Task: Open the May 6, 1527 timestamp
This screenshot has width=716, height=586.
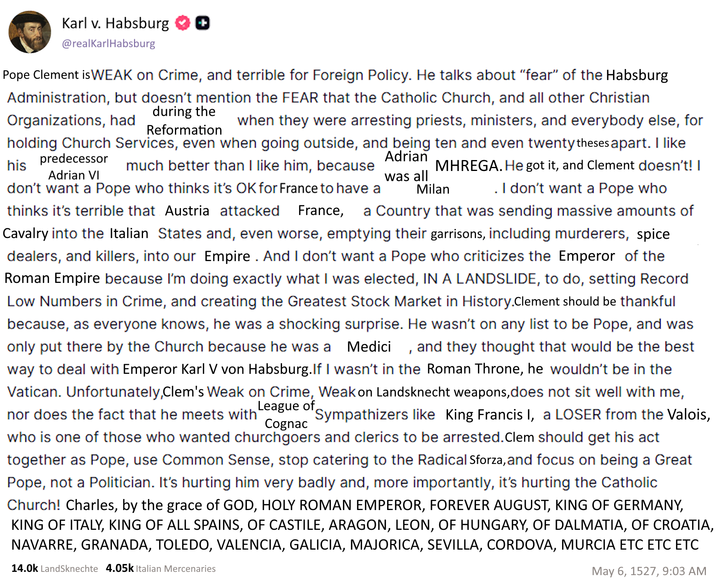Action: pyautogui.click(x=648, y=571)
